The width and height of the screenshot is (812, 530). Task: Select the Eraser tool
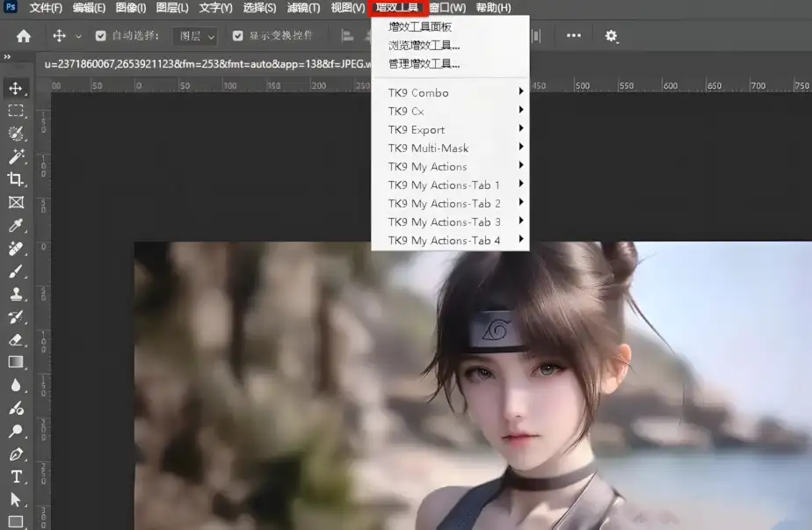tap(16, 339)
